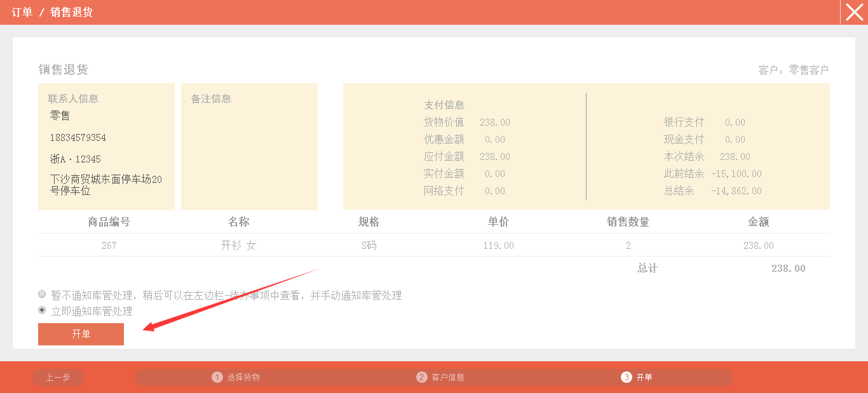The height and width of the screenshot is (393, 868).
Task: Click the 单价 column header
Action: (498, 222)
